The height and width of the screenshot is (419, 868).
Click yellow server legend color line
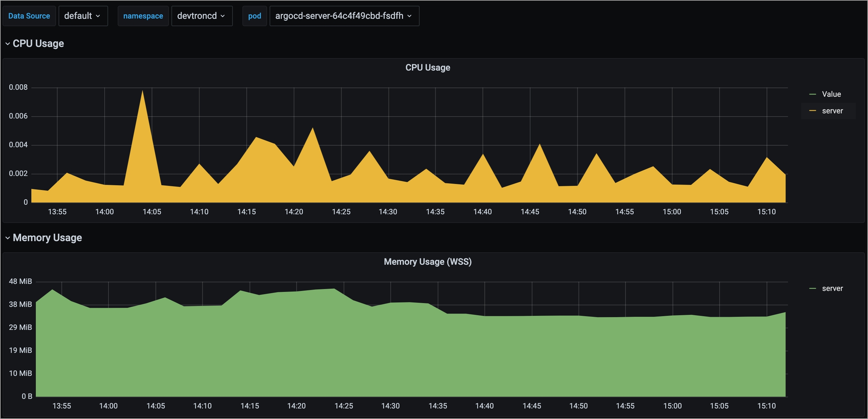click(813, 111)
